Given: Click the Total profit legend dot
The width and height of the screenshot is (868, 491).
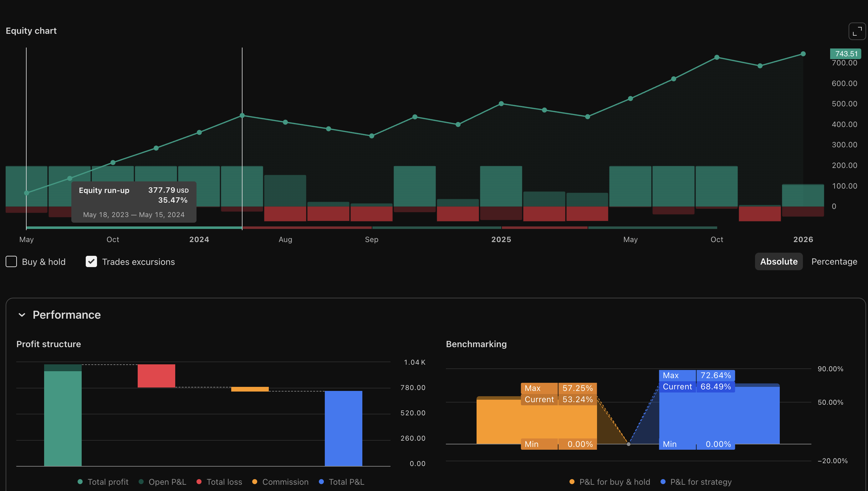Looking at the screenshot, I should 80,482.
